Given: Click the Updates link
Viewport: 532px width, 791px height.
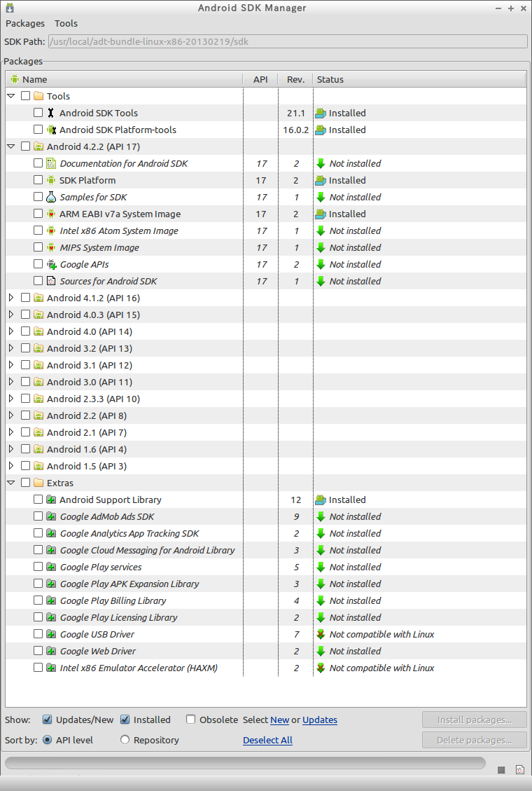Looking at the screenshot, I should tap(320, 720).
